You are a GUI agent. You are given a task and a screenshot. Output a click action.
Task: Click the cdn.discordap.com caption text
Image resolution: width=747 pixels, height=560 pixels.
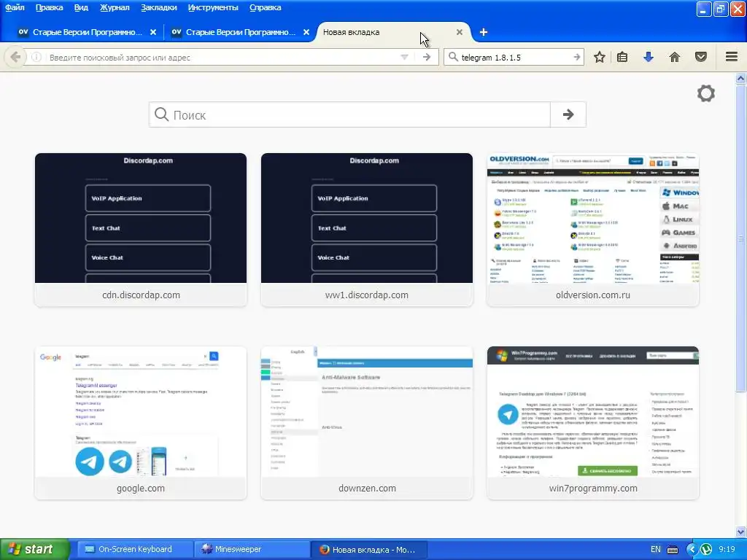point(141,295)
